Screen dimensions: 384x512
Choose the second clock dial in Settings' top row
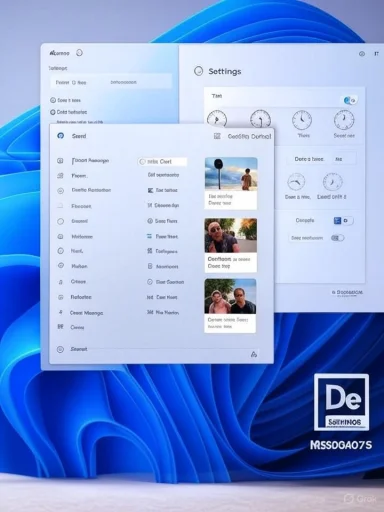point(260,119)
